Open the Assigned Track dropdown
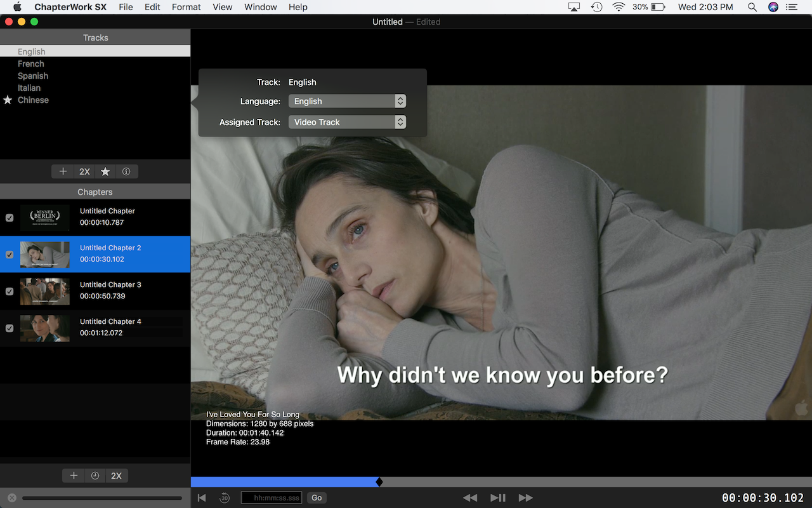Viewport: 812px width, 508px height. point(347,122)
